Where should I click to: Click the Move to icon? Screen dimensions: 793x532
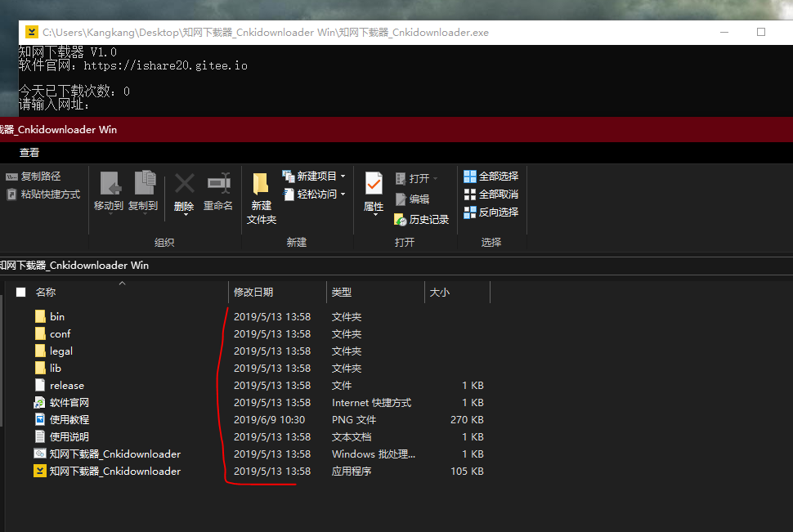click(110, 183)
